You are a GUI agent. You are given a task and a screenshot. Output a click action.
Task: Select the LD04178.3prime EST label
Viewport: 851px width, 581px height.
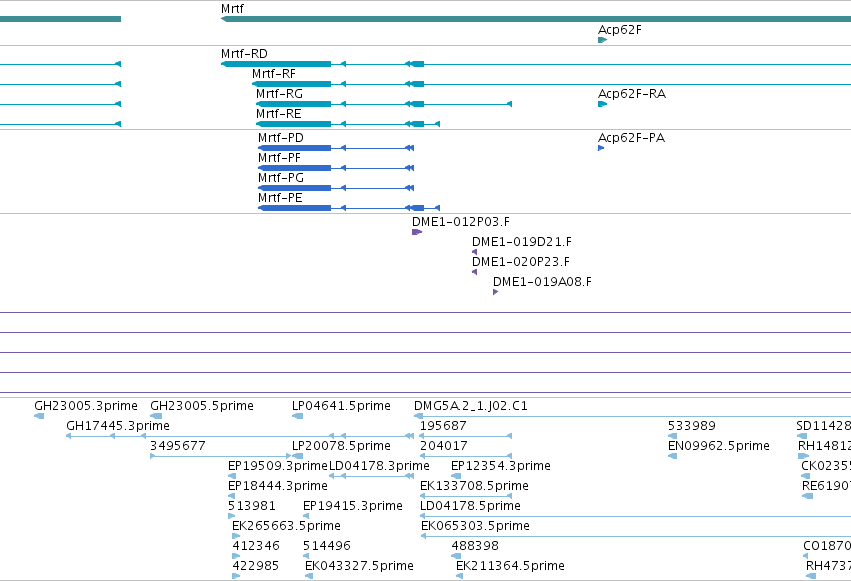379,466
